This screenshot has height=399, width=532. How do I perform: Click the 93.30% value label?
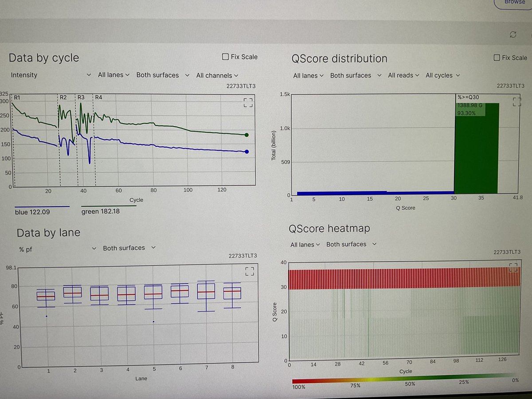[466, 113]
